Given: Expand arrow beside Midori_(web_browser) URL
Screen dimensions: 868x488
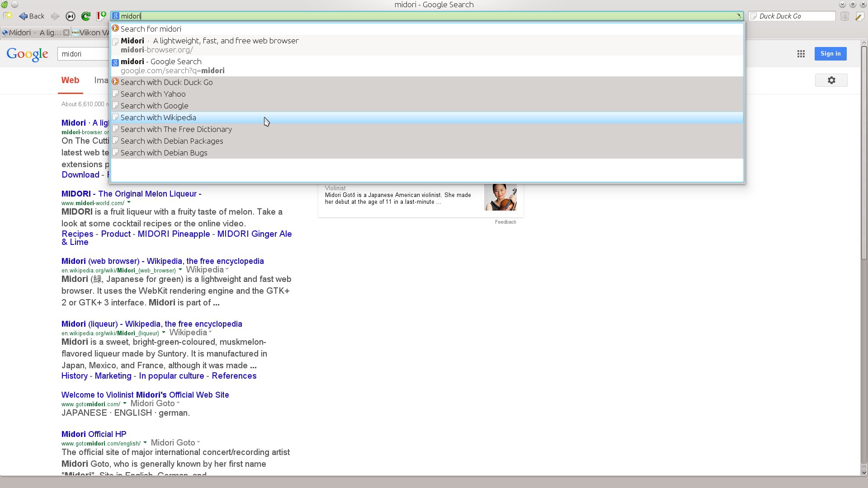Looking at the screenshot, I should (180, 270).
